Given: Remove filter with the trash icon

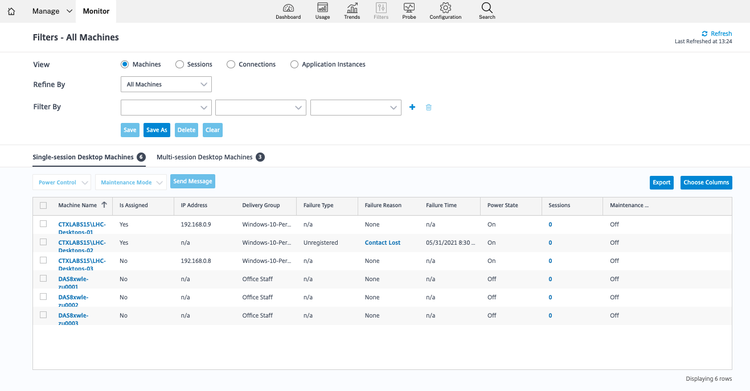Looking at the screenshot, I should [x=429, y=107].
